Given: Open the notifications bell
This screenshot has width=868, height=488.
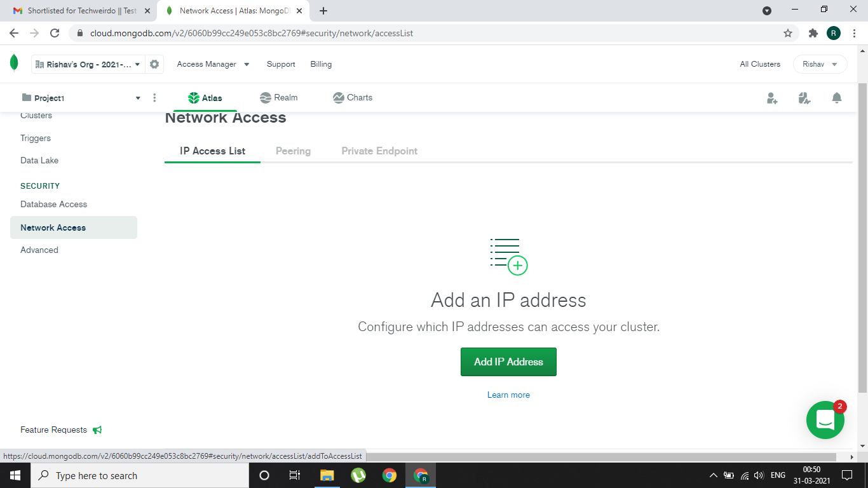Looking at the screenshot, I should click(x=837, y=97).
